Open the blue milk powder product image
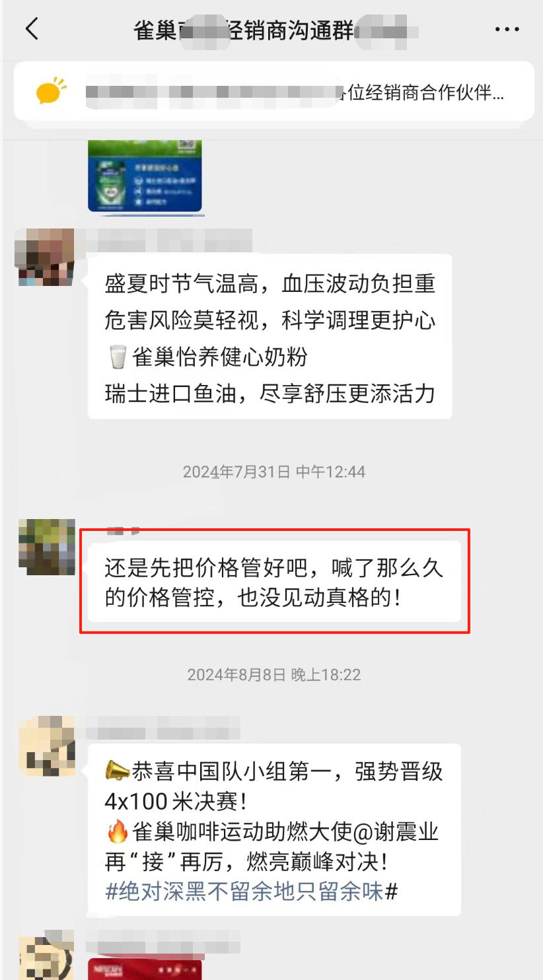This screenshot has height=980, width=543. click(x=145, y=176)
